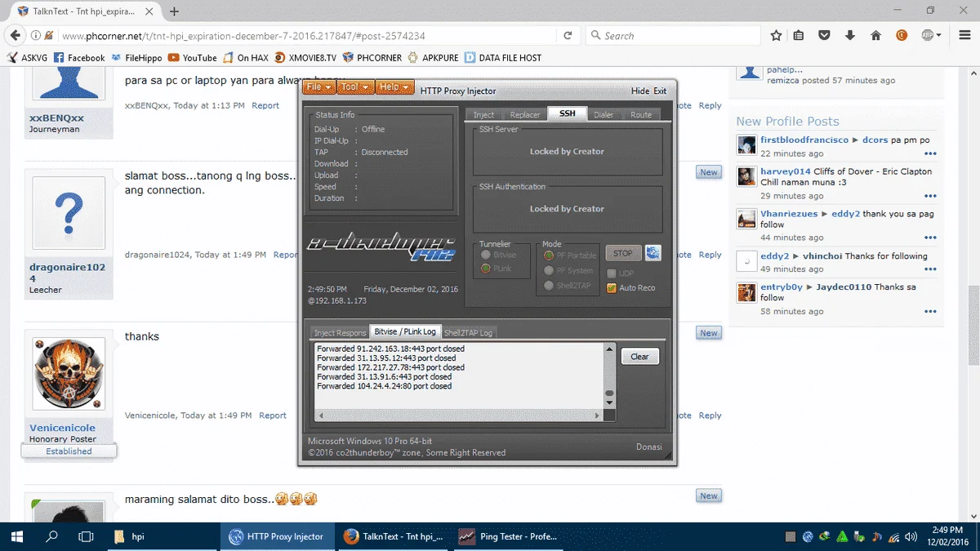Viewport: 980px width, 551px height.
Task: Open options for Vhanriezues profile post
Action: pos(930,238)
